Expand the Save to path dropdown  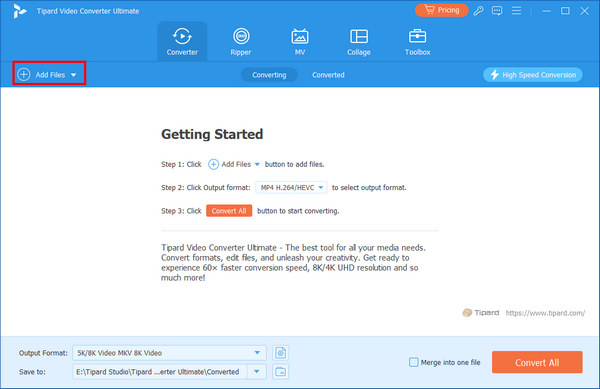257,371
